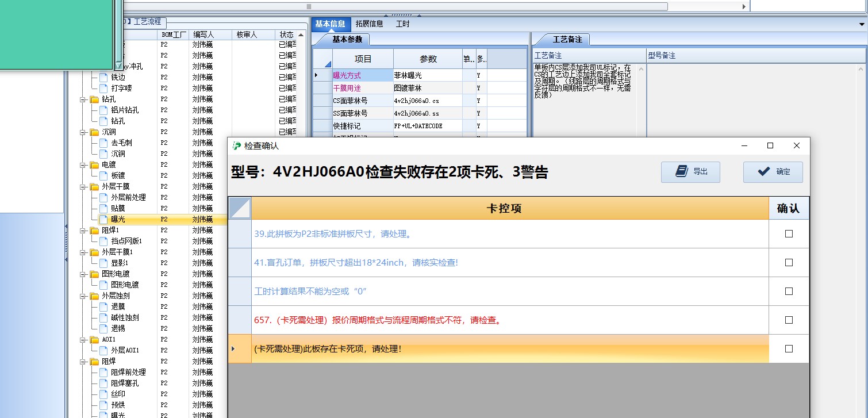Click the page icon beside 碱性蚀刻
This screenshot has width=868, height=418.
103,317
